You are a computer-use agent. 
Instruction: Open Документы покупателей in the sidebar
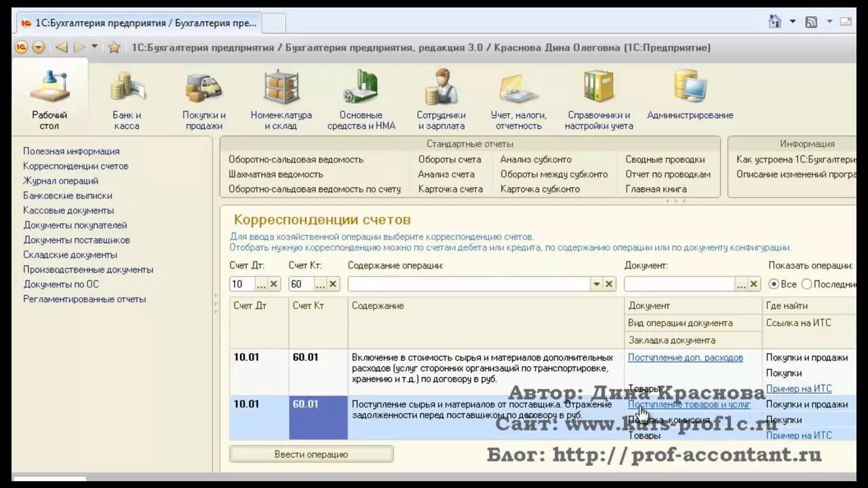coord(75,225)
